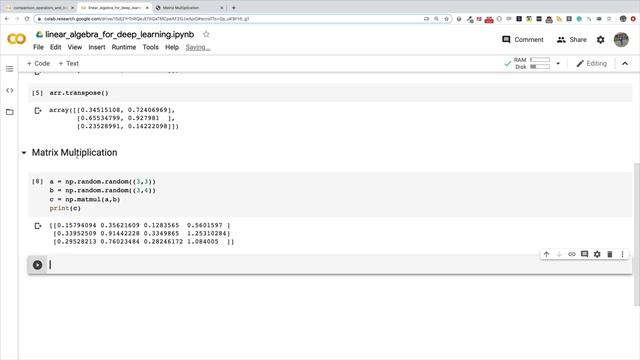Image resolution: width=640 pixels, height=360 pixels.
Task: Open the code snippets sidebar icon
Action: 9,90
